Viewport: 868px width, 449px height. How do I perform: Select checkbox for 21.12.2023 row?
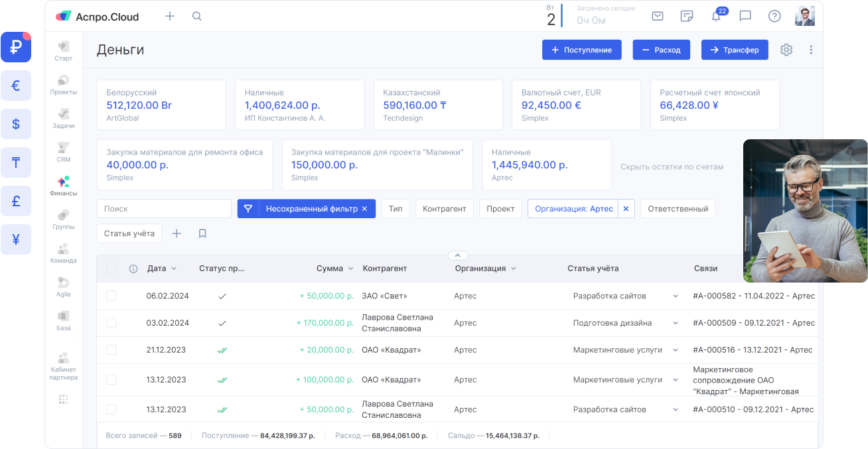(111, 350)
